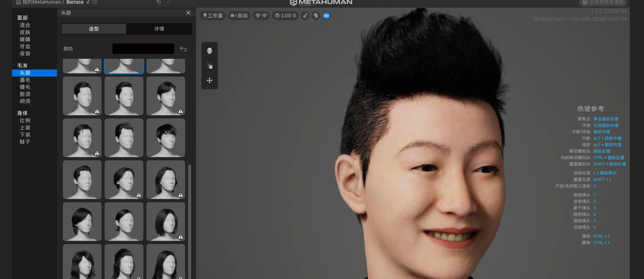Undo the last change with top arrow
The width and height of the screenshot is (644, 279).
click(158, 2)
